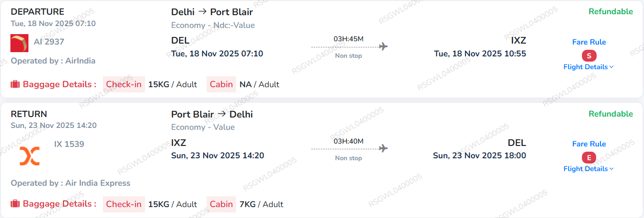Click the Refundable label on return flight
This screenshot has height=218, width=644.
pos(610,114)
